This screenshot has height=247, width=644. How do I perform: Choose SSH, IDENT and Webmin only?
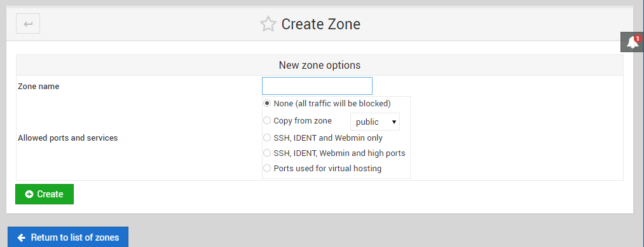pos(267,138)
